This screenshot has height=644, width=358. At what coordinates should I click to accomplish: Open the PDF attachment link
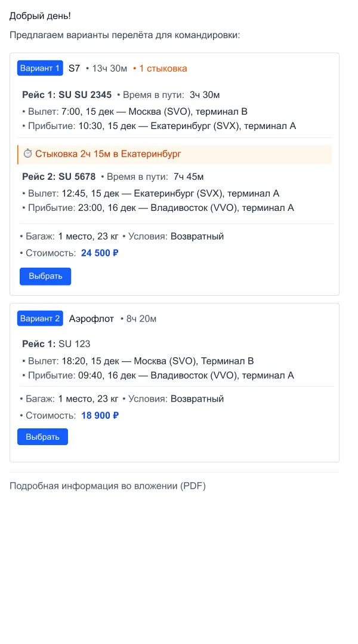pos(107,485)
